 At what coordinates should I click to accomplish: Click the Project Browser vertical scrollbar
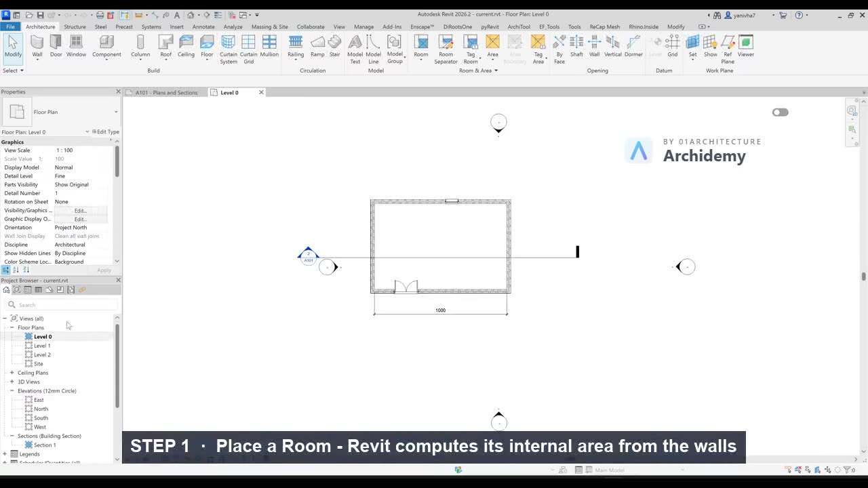point(117,366)
